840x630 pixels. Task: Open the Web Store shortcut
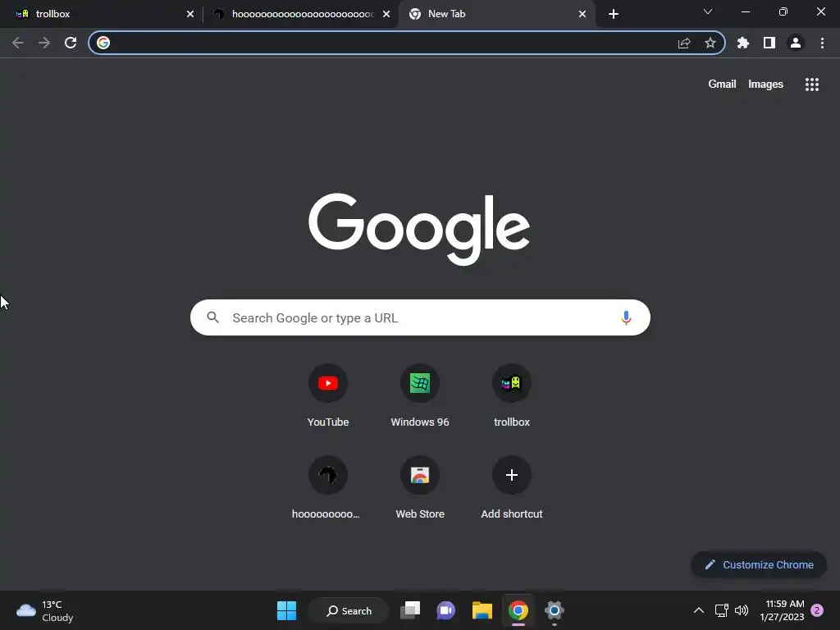click(420, 488)
